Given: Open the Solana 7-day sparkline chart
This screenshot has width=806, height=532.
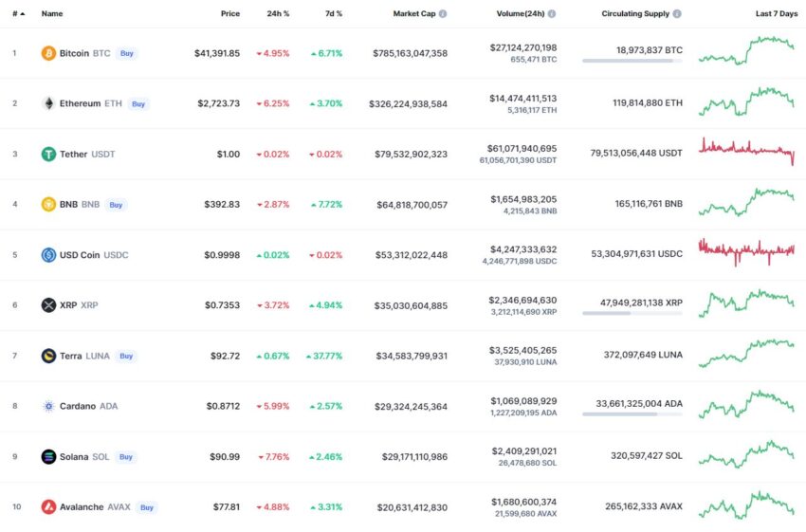Looking at the screenshot, I should 746,454.
